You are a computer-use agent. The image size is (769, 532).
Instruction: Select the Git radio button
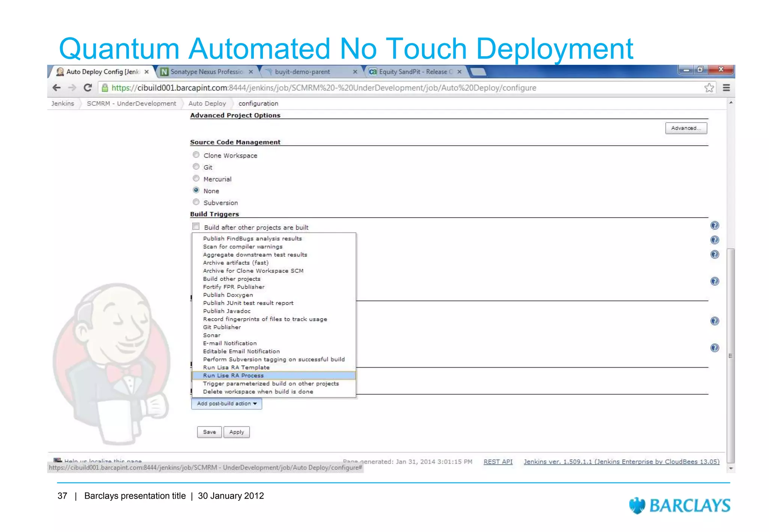[x=196, y=167]
